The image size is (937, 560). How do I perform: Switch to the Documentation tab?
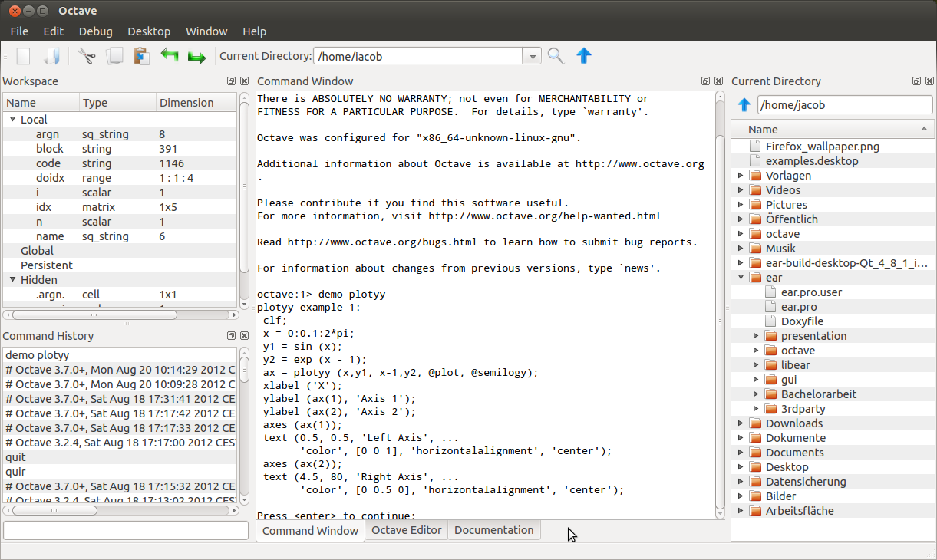coord(494,530)
